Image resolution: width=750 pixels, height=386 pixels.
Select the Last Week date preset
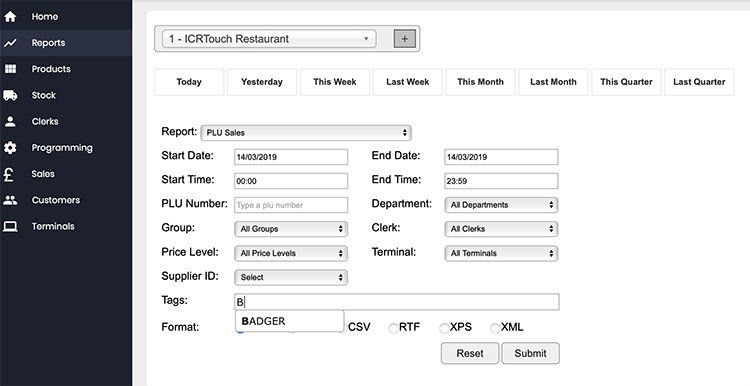pyautogui.click(x=408, y=82)
